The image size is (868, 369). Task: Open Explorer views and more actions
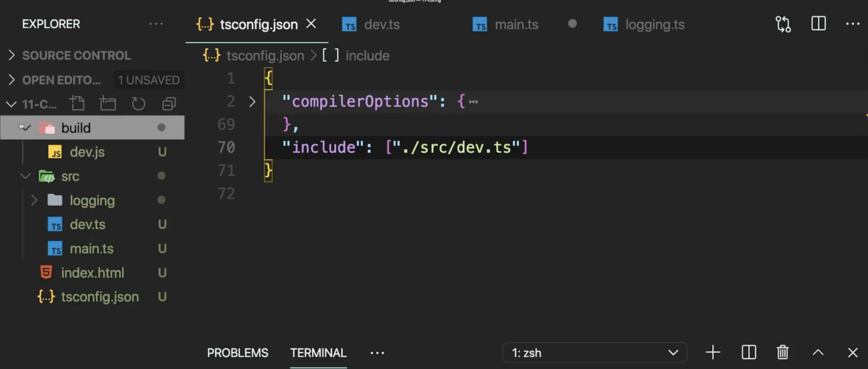click(x=156, y=23)
